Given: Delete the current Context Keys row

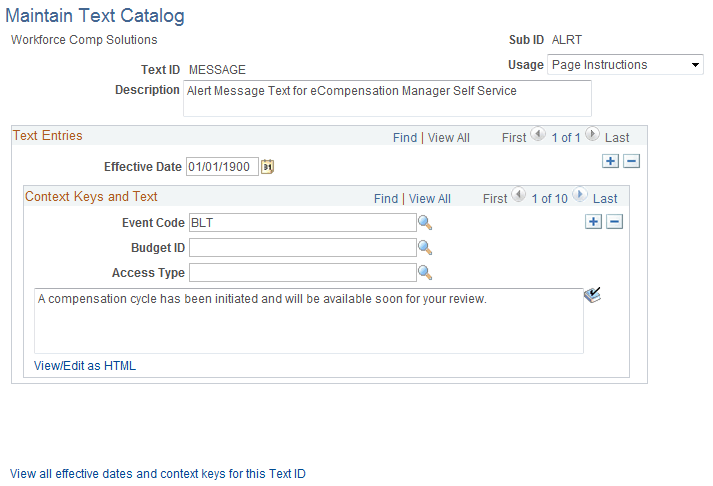Looking at the screenshot, I should [x=615, y=222].
